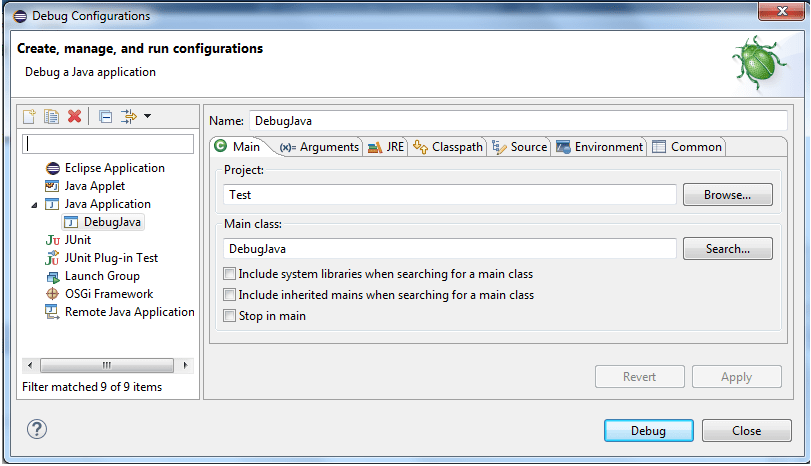Switch to the Environment tab
The image size is (811, 466).
click(x=599, y=147)
